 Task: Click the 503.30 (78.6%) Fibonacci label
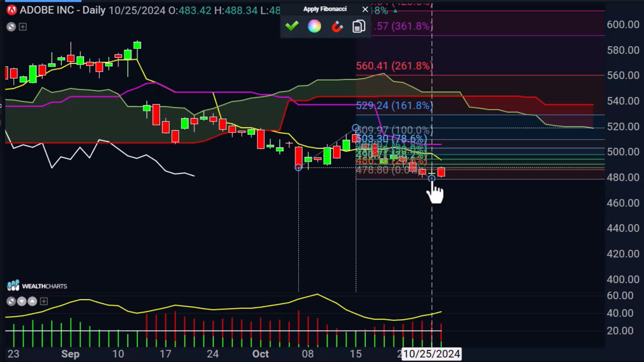pos(391,138)
